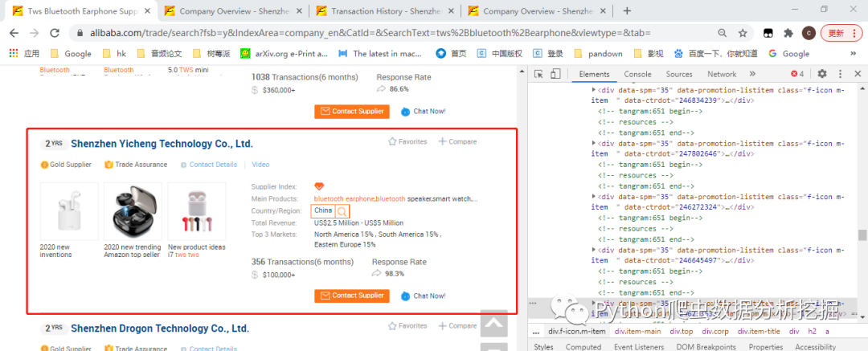Open Shenzhen Drogon Technology company link

click(x=160, y=329)
